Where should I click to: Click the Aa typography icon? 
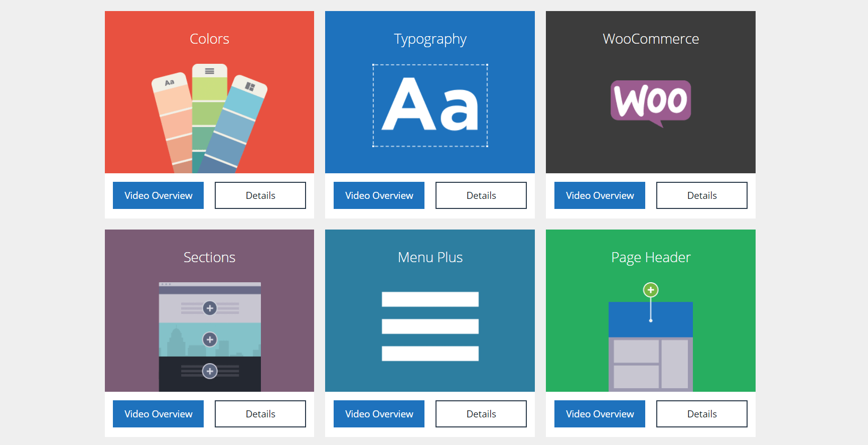(x=430, y=105)
